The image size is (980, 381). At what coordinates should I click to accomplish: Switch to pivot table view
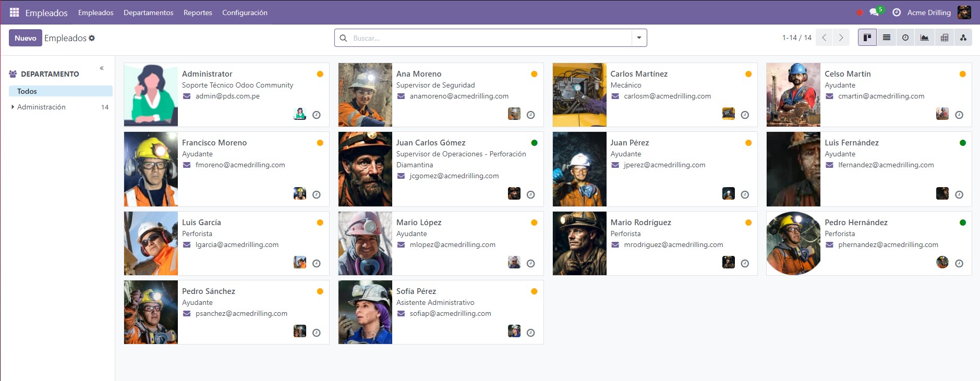point(945,38)
